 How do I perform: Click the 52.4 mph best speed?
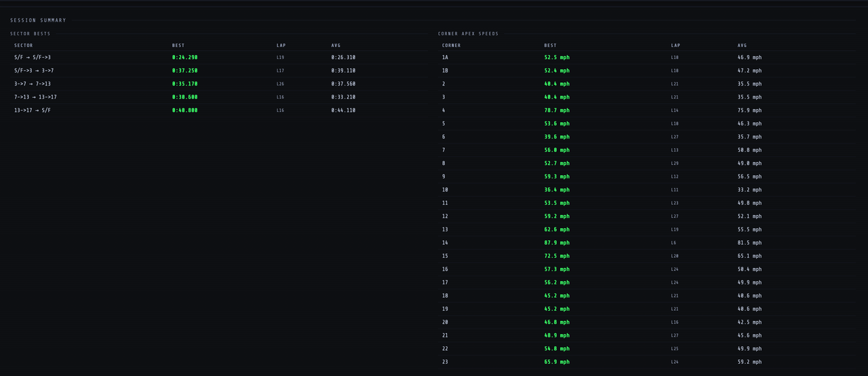[557, 71]
